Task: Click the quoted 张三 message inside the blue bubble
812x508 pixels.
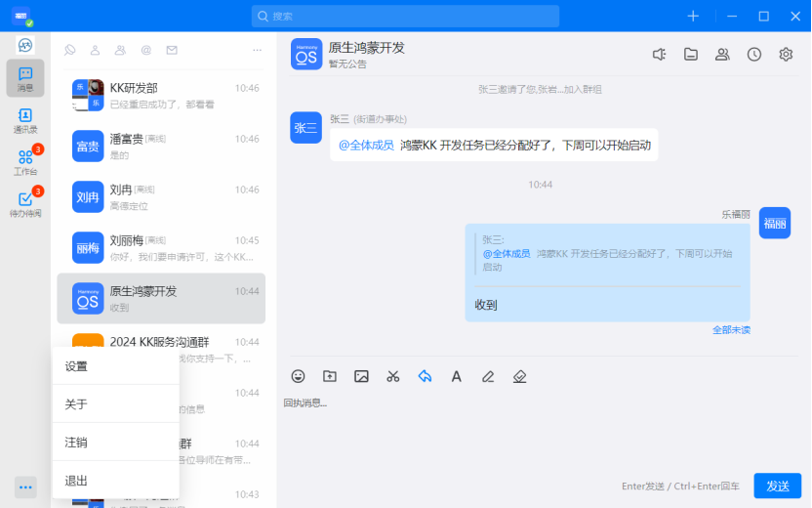Action: tap(607, 253)
